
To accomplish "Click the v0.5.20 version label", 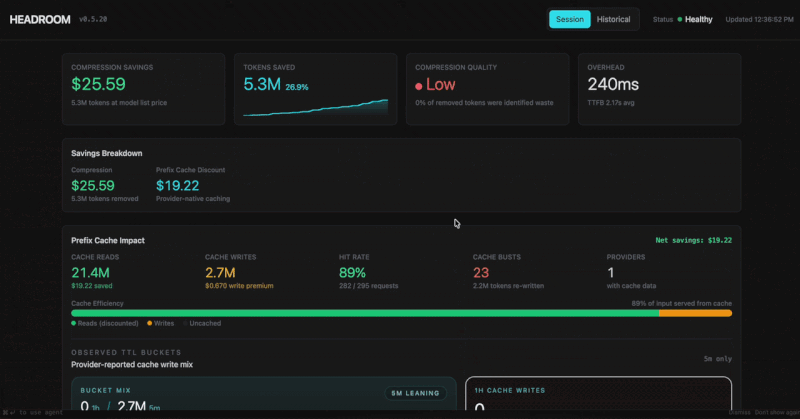I will coord(93,19).
